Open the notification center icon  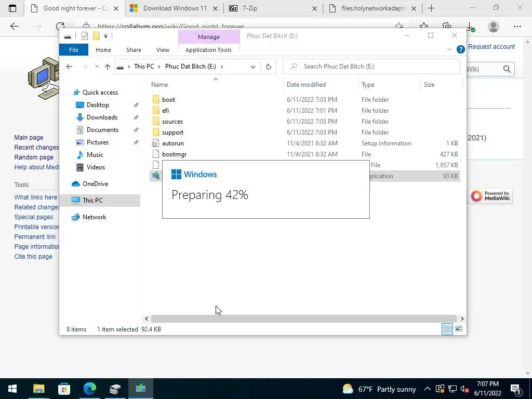[516, 389]
